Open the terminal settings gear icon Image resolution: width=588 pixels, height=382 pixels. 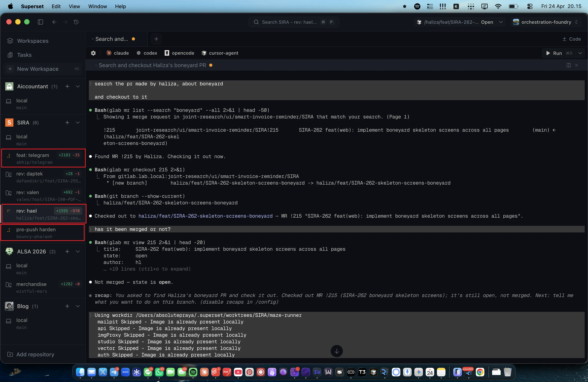coord(93,53)
